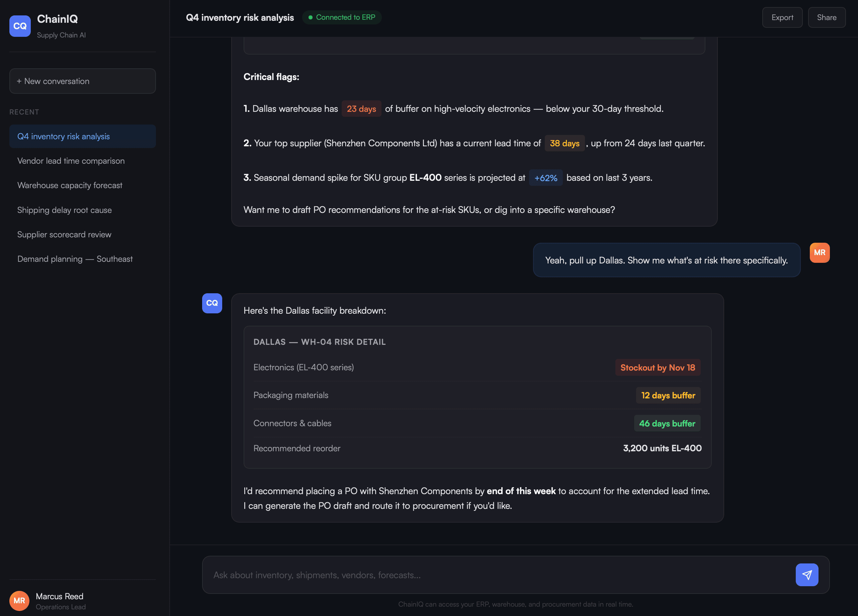Click the Share button
858x616 pixels.
(827, 17)
